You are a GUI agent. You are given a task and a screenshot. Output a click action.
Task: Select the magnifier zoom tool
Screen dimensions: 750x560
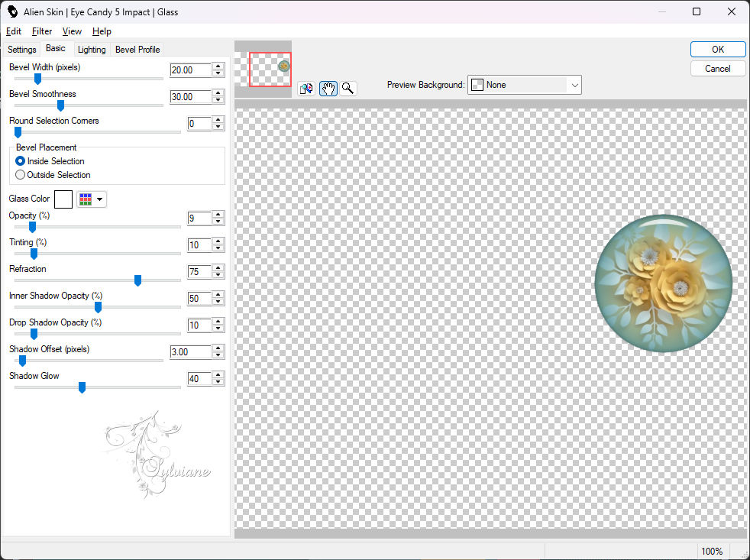click(x=348, y=89)
